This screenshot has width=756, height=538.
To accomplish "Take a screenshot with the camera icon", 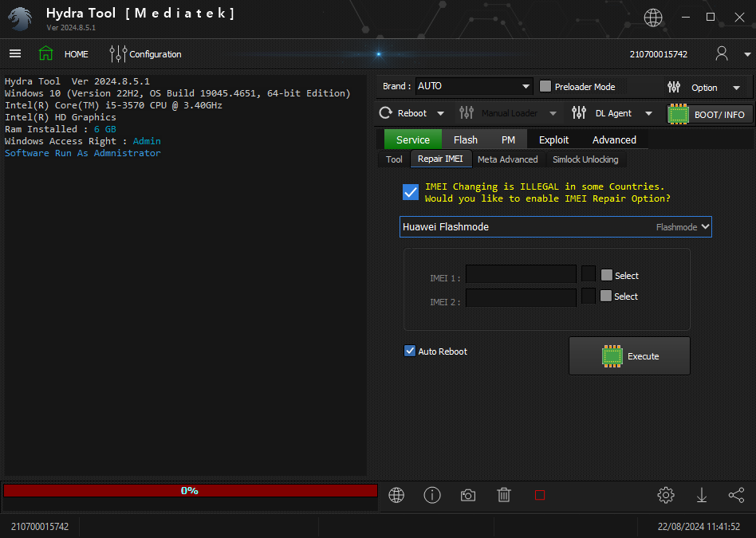I will (468, 495).
